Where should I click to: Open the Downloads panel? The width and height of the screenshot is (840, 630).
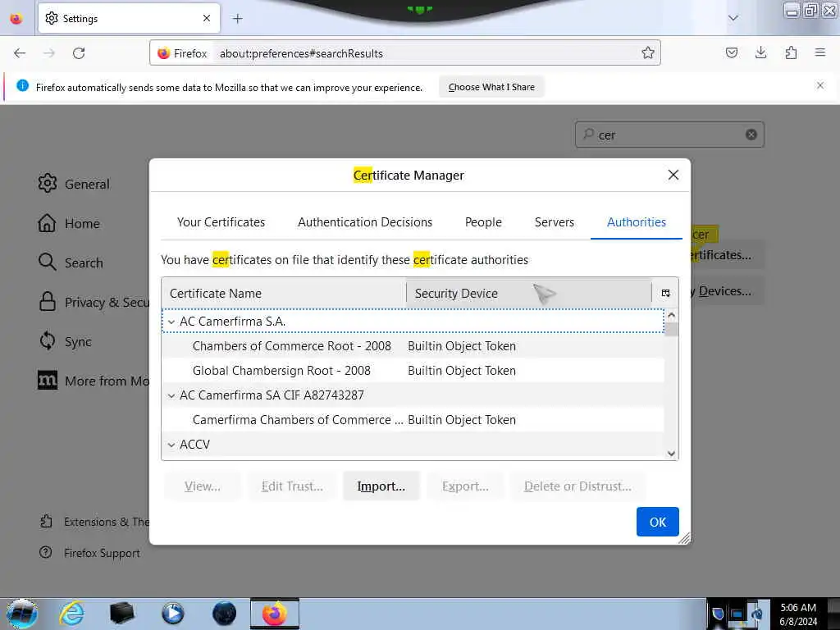point(760,52)
